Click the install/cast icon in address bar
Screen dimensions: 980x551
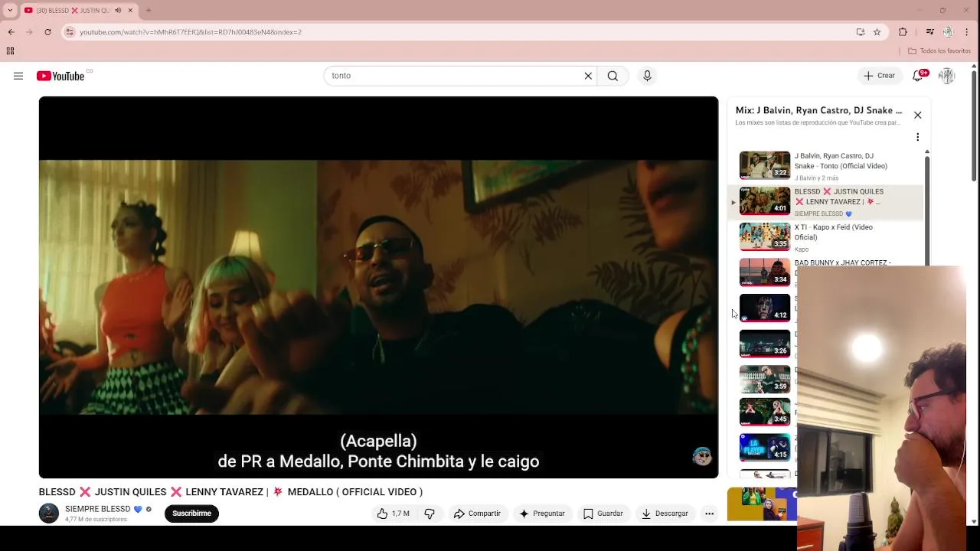point(861,32)
